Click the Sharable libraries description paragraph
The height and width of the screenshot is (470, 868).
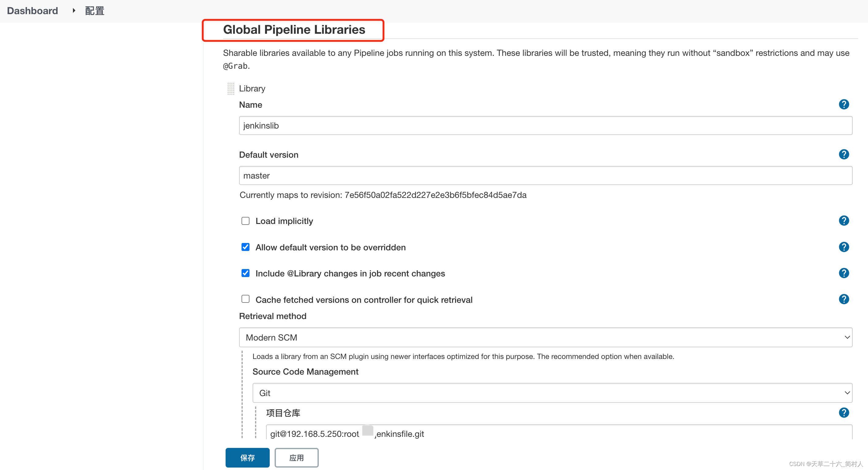coord(536,59)
